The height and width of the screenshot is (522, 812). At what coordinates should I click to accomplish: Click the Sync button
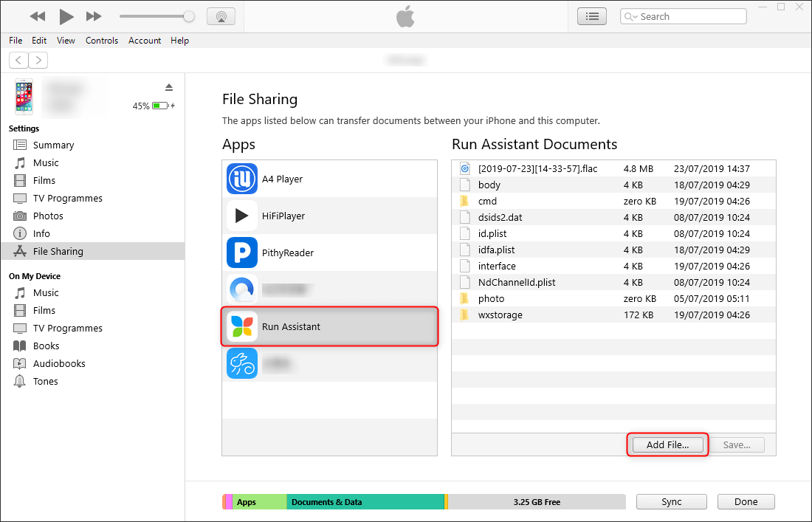click(x=671, y=502)
